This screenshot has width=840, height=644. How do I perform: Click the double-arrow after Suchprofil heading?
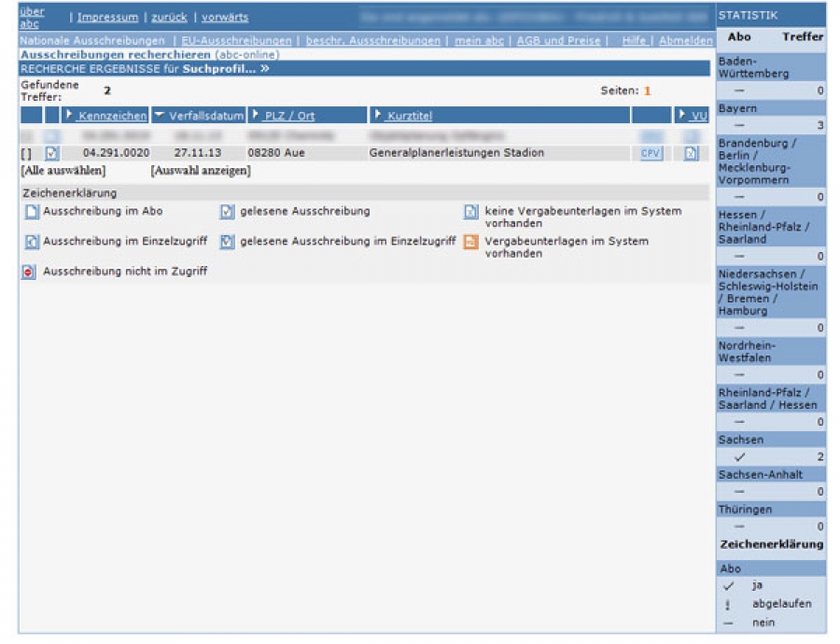(265, 68)
